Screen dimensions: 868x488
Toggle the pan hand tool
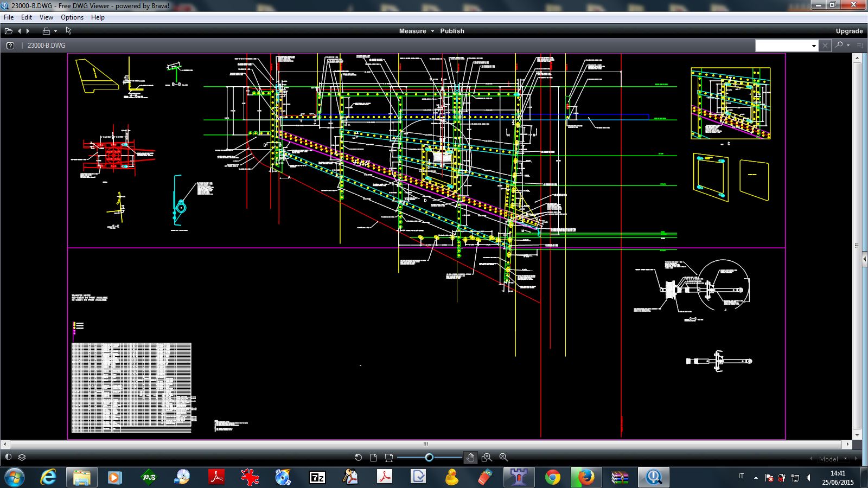pos(470,458)
